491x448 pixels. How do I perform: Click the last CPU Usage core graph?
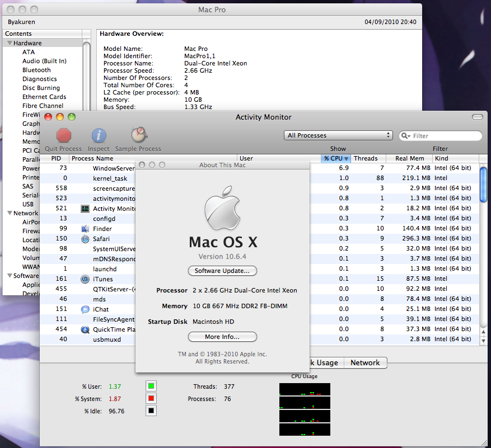tap(305, 430)
